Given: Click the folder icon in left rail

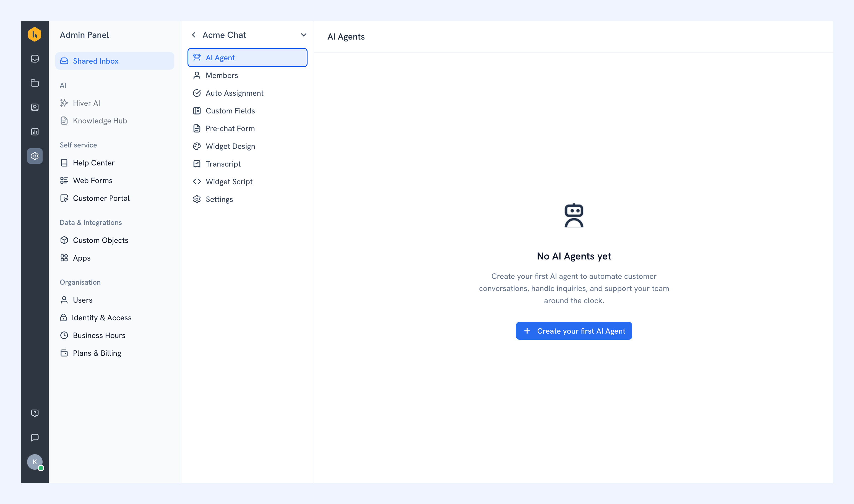Looking at the screenshot, I should pyautogui.click(x=35, y=83).
